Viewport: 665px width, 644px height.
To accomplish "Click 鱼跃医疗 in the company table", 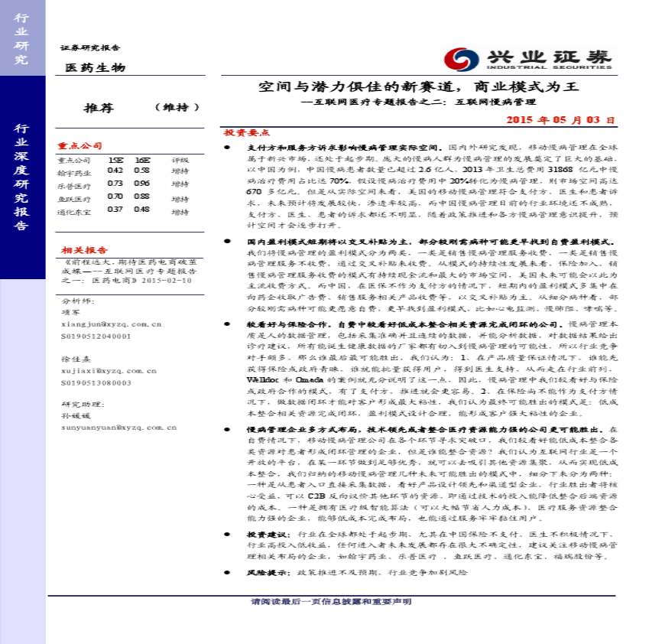I will [74, 200].
